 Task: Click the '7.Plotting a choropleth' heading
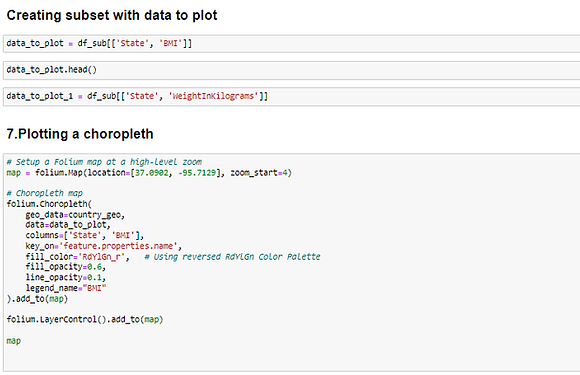click(80, 134)
